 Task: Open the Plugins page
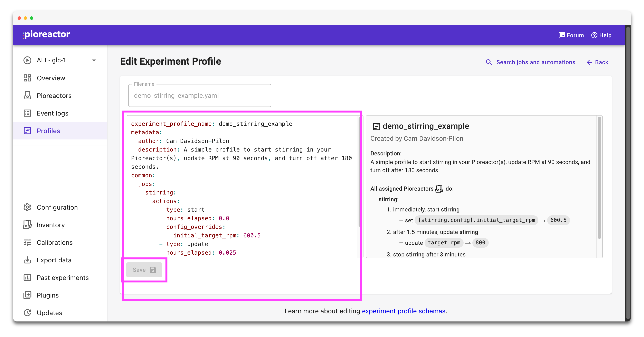(x=48, y=295)
